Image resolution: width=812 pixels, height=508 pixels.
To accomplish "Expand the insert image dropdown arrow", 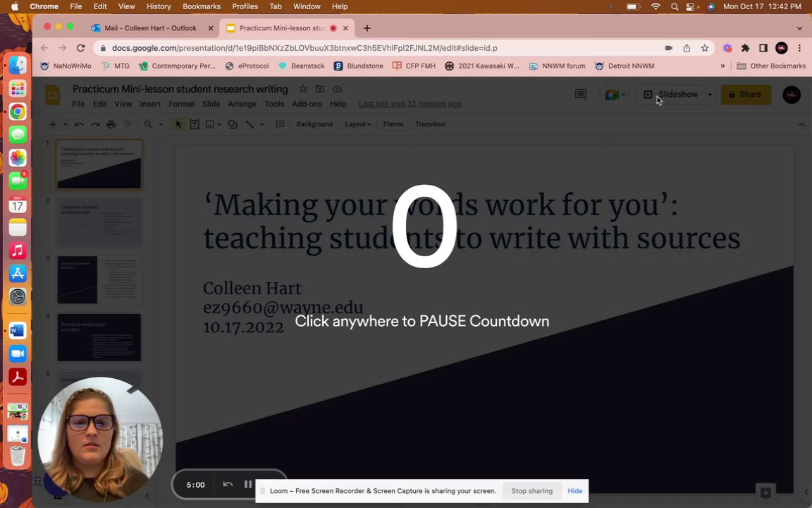I will [x=220, y=124].
